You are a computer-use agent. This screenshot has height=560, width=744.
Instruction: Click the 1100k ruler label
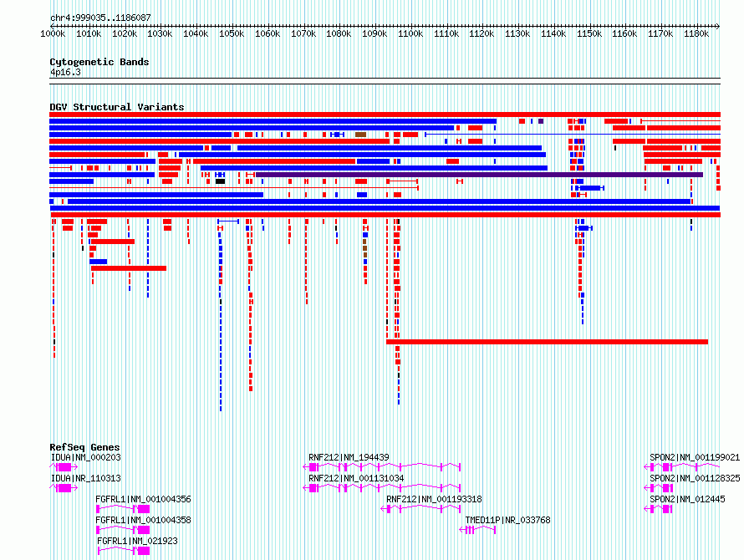tap(410, 34)
